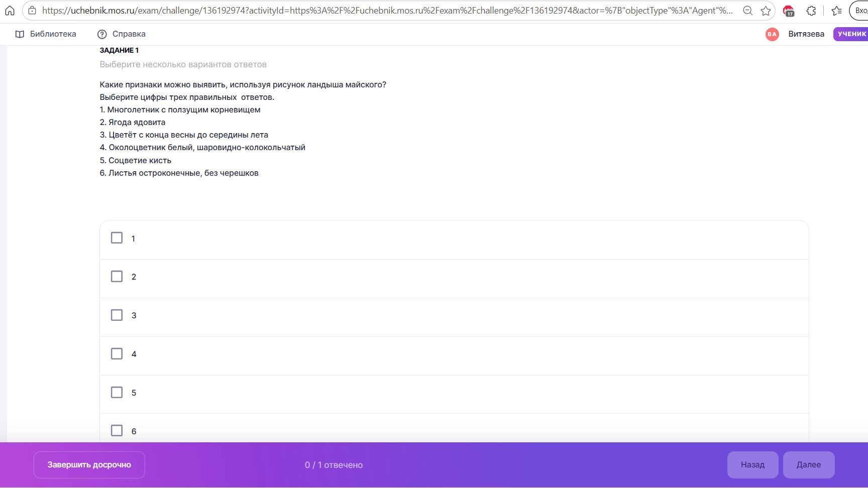This screenshot has width=868, height=488.
Task: Click the BA user avatar icon
Action: [772, 34]
